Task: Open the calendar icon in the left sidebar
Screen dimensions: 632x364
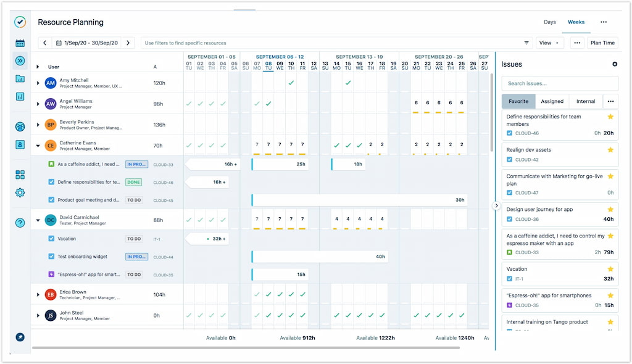Action: pyautogui.click(x=20, y=43)
